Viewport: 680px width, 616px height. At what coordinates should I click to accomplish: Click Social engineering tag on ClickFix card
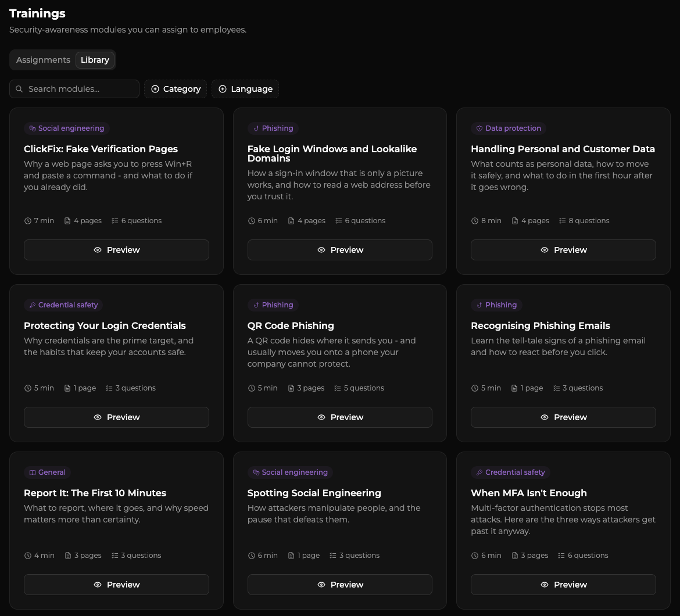click(x=66, y=128)
